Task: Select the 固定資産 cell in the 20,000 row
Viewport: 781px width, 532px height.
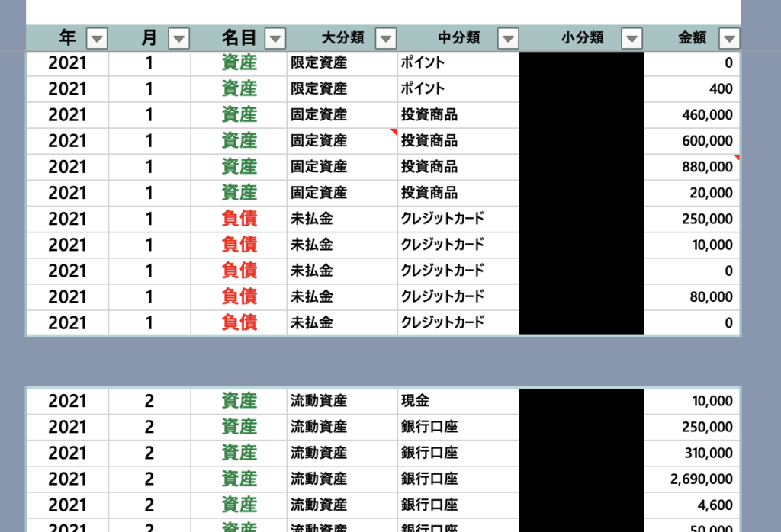Action: point(342,193)
